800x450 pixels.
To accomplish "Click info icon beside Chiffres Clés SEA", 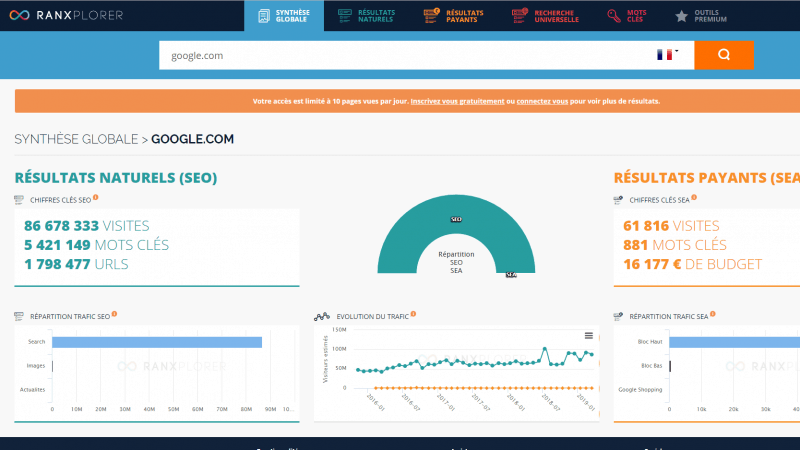I will click(694, 198).
